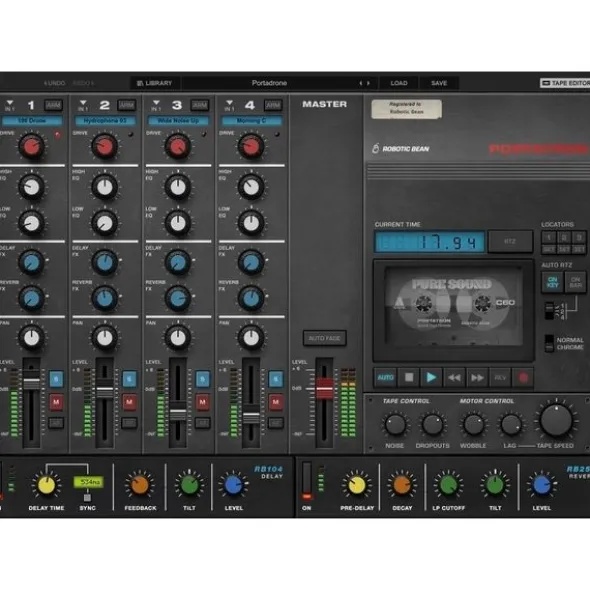Flip the Auto RTZ bar count switch
This screenshot has height=591, width=590.
[x=550, y=311]
